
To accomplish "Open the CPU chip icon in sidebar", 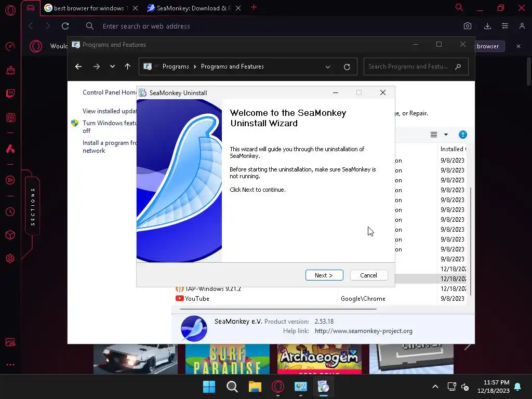I will [10, 118].
